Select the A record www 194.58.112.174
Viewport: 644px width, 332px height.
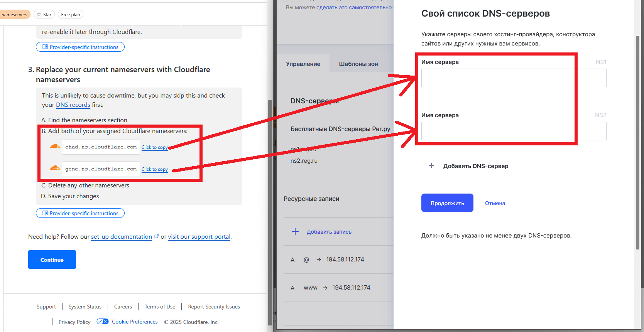tap(339, 288)
